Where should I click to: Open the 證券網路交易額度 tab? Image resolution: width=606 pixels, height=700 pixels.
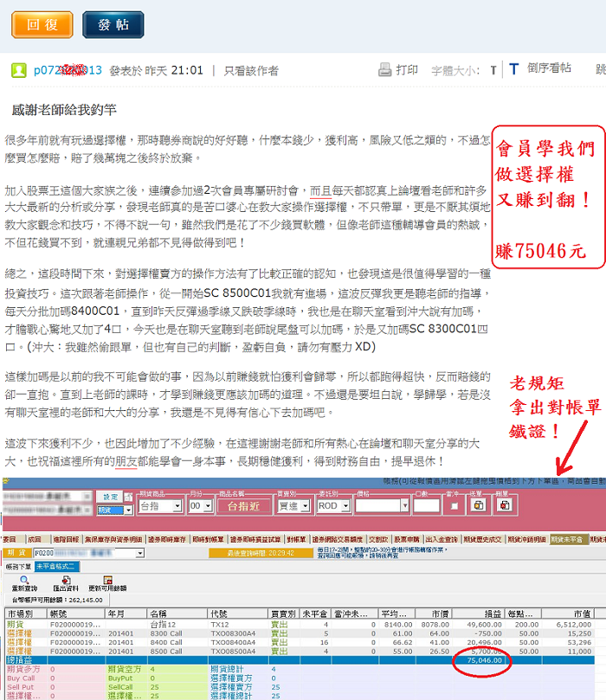[x=337, y=539]
